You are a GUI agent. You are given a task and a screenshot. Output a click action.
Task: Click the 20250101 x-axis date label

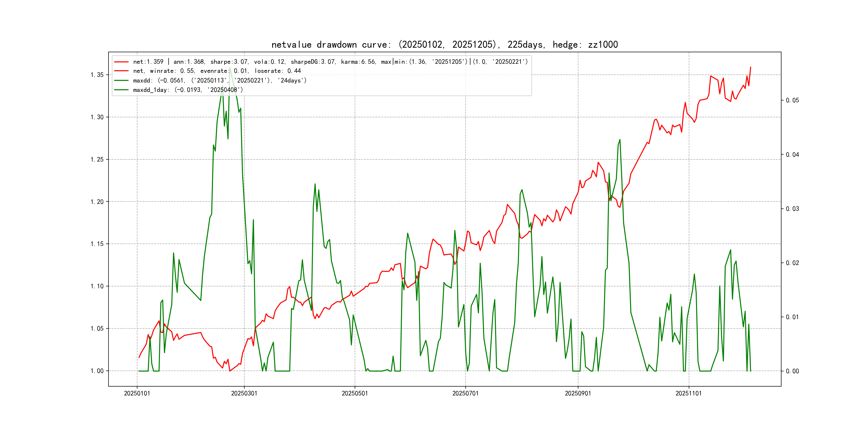pos(137,393)
